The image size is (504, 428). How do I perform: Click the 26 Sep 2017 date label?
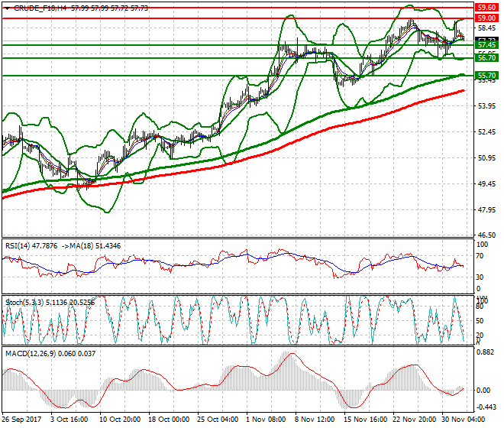click(21, 420)
